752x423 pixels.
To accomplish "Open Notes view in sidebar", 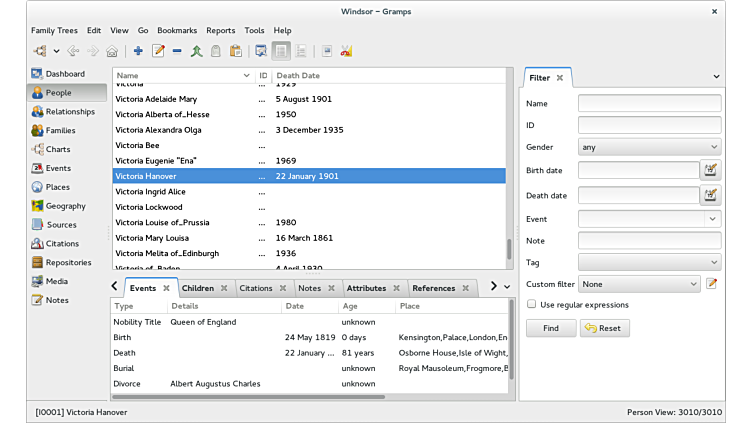I will tap(67, 300).
